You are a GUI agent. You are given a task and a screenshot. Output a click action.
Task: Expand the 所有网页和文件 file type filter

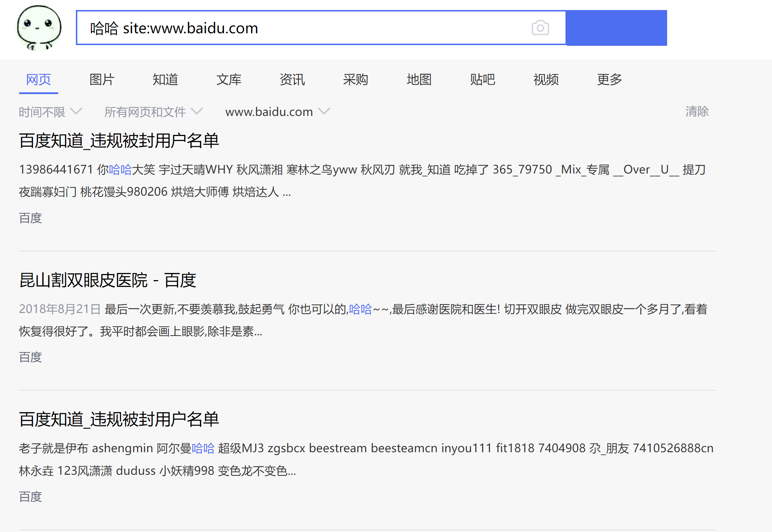point(154,112)
